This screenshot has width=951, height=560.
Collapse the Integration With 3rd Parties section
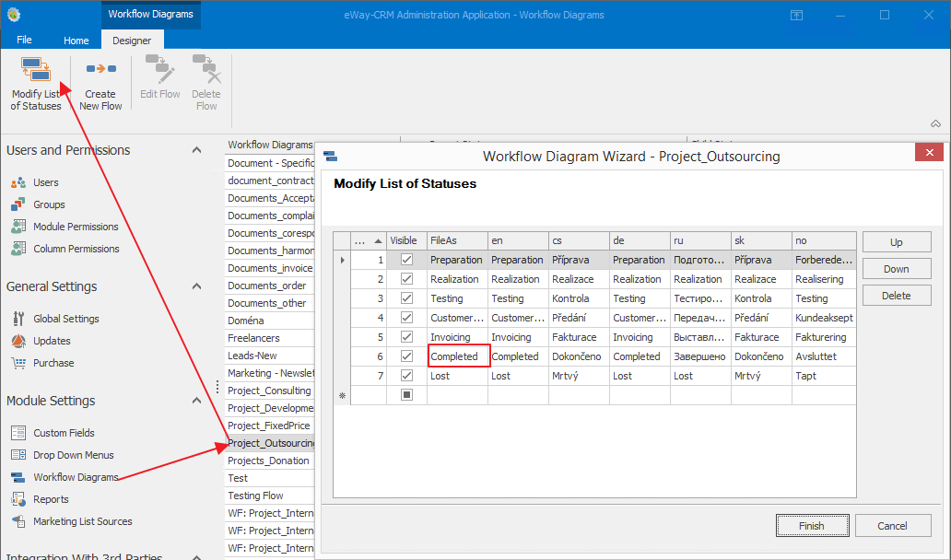pos(196,556)
